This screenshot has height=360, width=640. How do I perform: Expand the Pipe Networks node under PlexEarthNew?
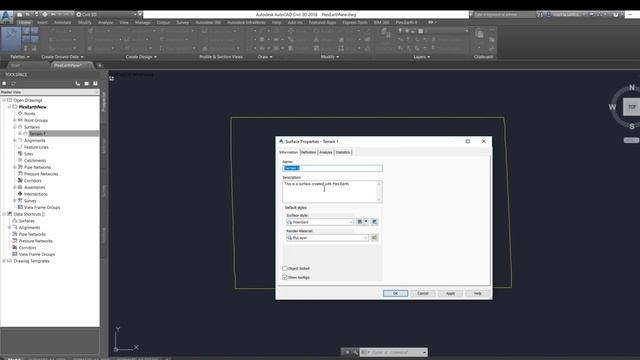pyautogui.click(x=15, y=167)
